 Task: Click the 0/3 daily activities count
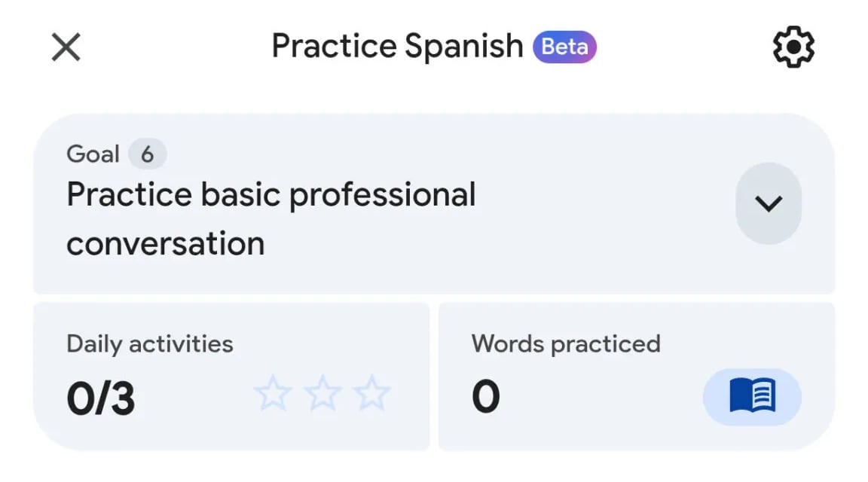tap(101, 399)
